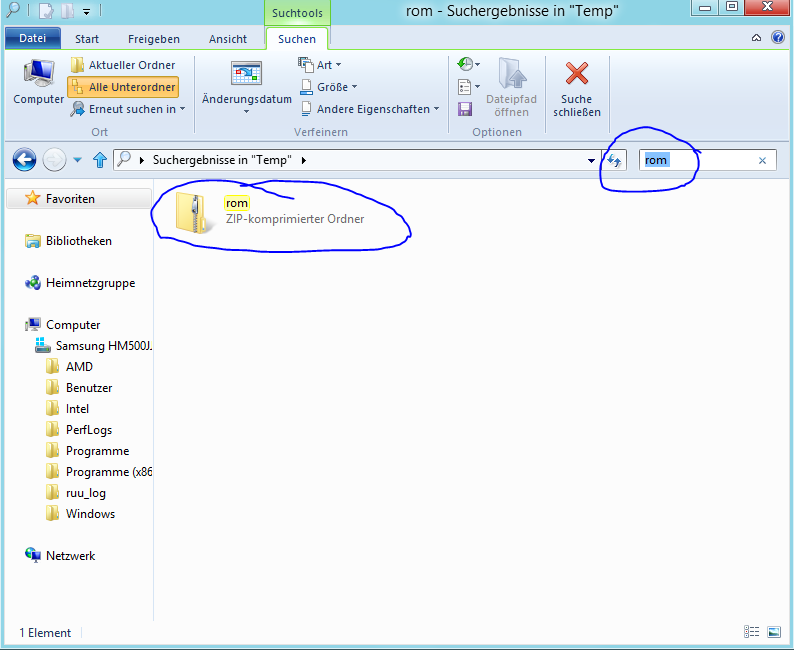Open recent searches clock icon
This screenshot has height=650, width=794.
click(x=468, y=64)
